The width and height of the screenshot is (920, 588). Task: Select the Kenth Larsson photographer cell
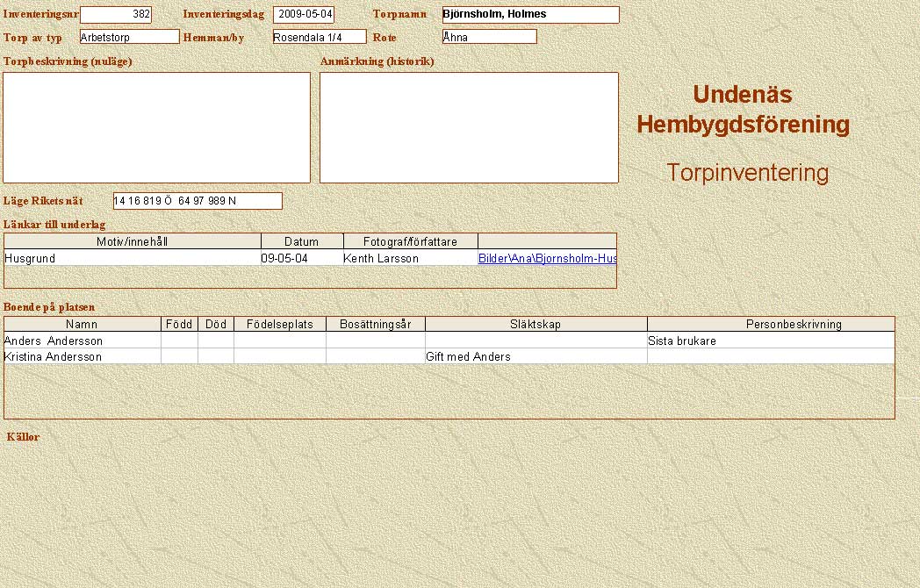(409, 259)
